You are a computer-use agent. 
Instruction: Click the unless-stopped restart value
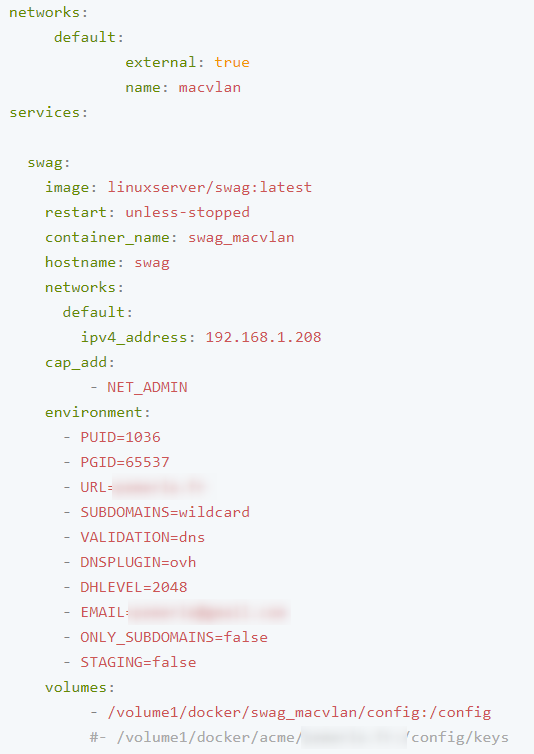(187, 213)
